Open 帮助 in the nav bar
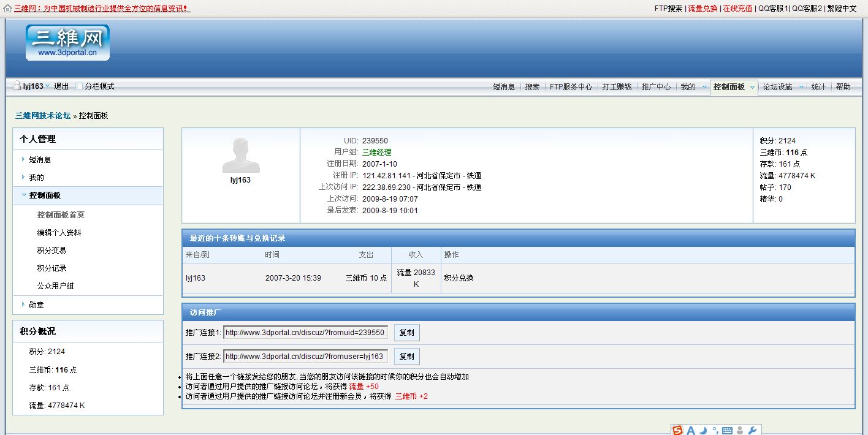Viewport: 868px width, 435px height. 843,87
